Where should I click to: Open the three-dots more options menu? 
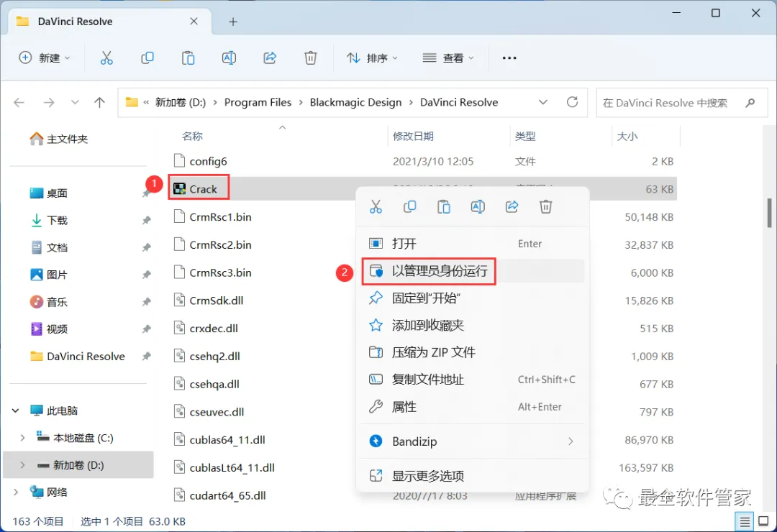click(x=509, y=58)
